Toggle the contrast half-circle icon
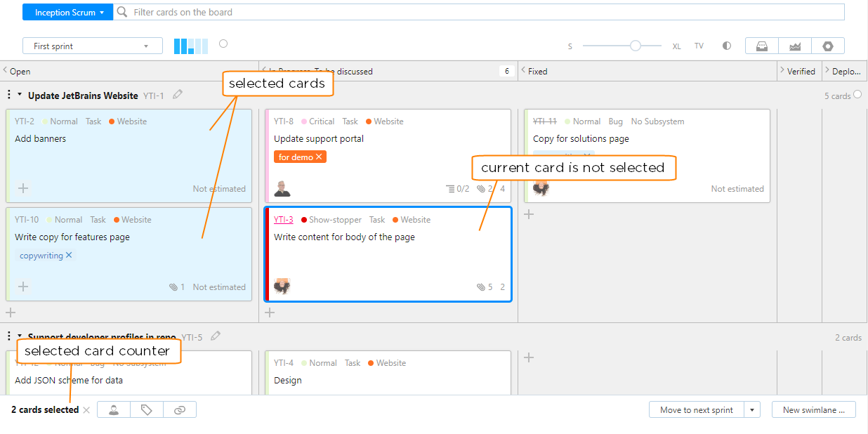This screenshot has width=868, height=434. [727, 46]
